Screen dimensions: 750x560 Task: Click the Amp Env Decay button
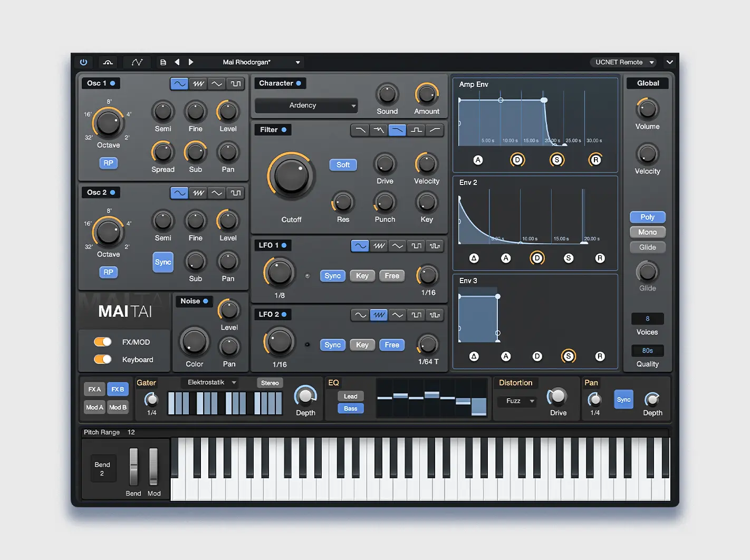point(517,160)
